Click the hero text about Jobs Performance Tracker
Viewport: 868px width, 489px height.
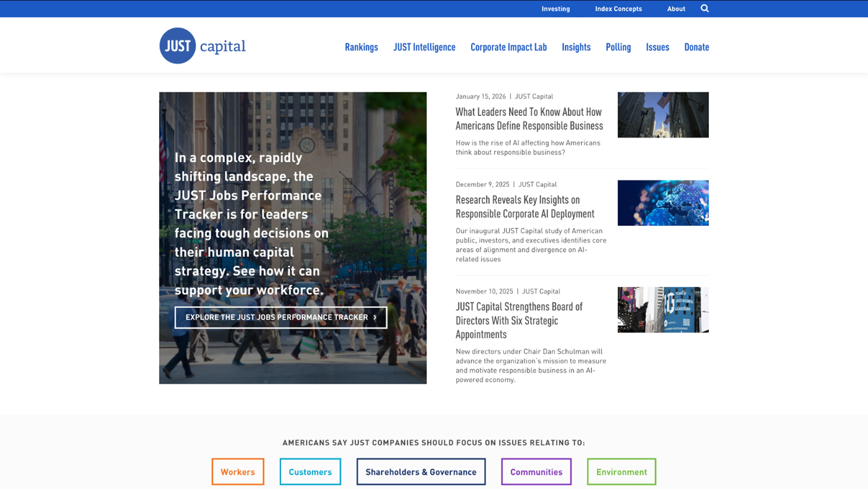pyautogui.click(x=251, y=224)
